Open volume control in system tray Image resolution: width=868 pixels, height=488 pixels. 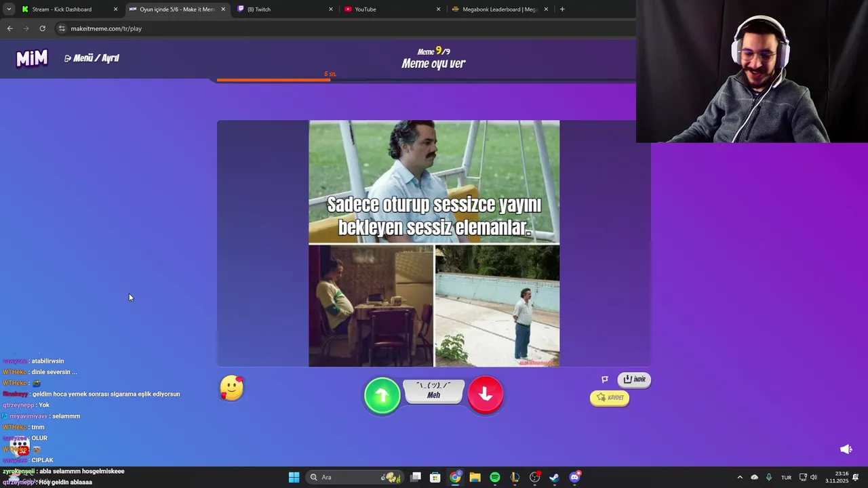(x=814, y=477)
